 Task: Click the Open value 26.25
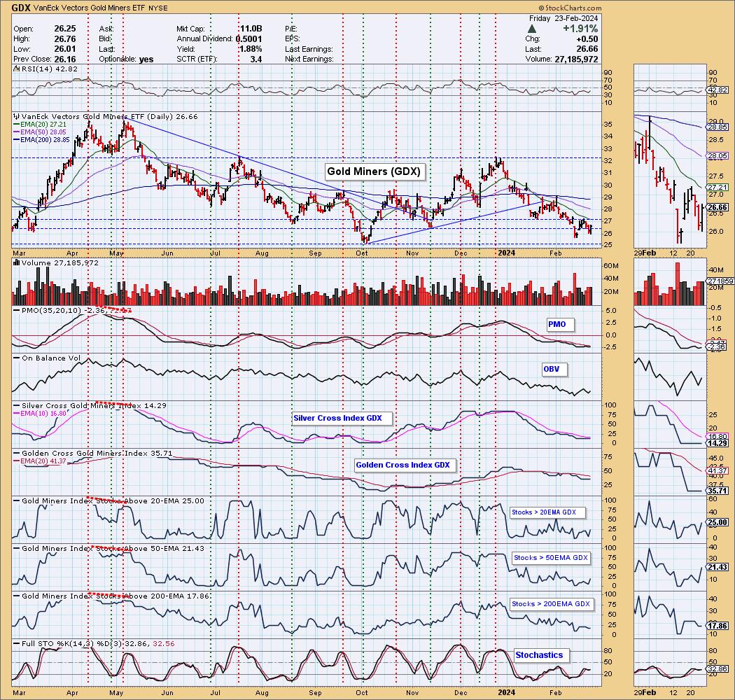click(x=64, y=29)
